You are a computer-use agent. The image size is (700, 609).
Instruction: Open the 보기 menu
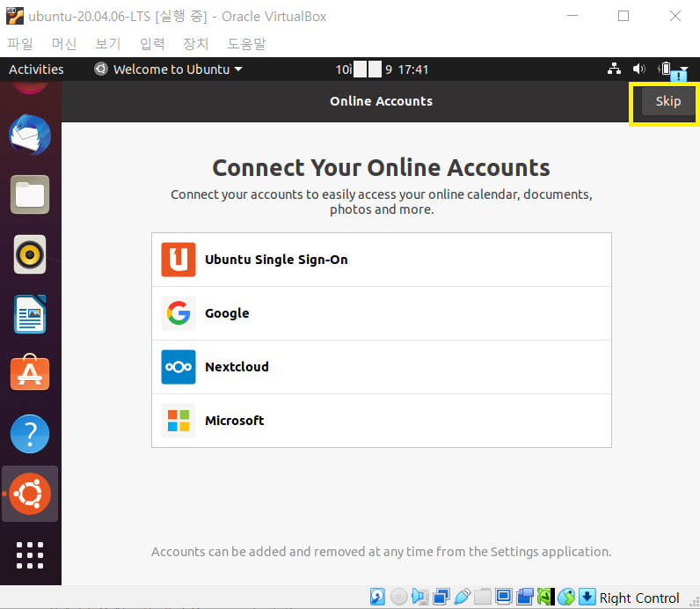coord(108,44)
